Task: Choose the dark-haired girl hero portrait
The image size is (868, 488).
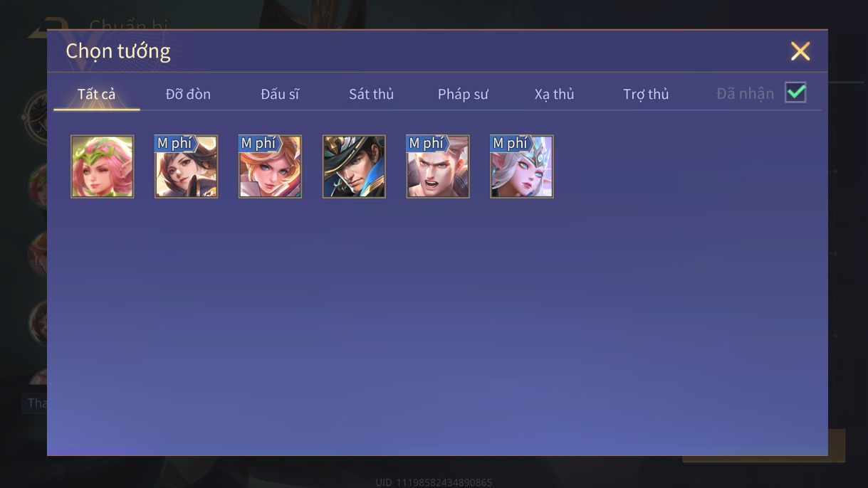Action: (187, 166)
